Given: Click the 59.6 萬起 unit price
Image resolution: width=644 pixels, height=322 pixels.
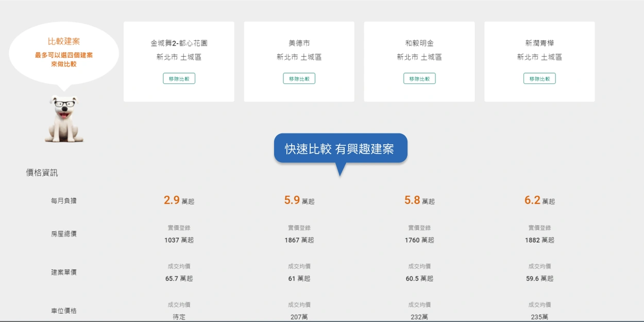Looking at the screenshot, I should pyautogui.click(x=539, y=278).
